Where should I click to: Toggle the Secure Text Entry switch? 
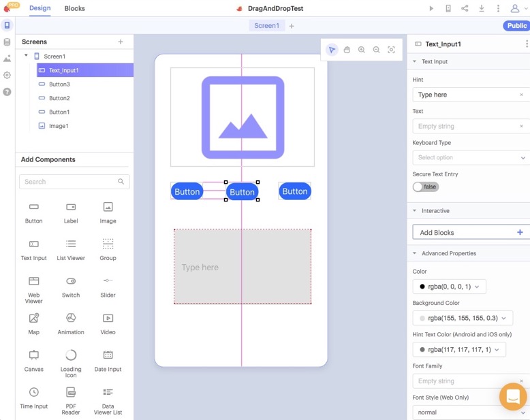[426, 187]
